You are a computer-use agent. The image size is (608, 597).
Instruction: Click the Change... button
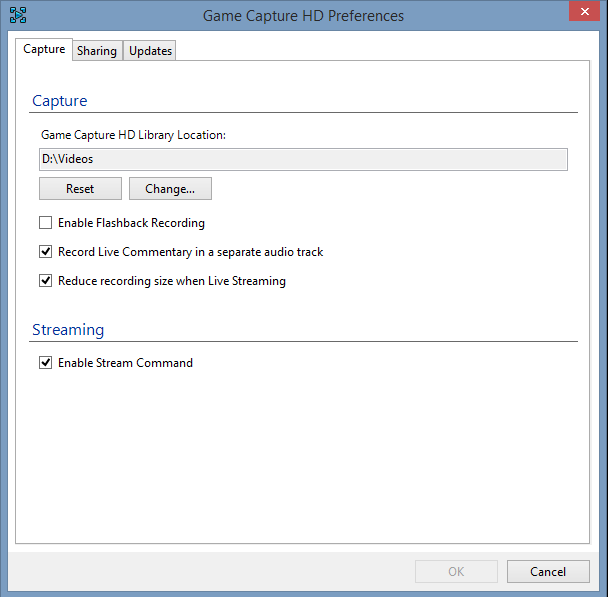pyautogui.click(x=170, y=189)
